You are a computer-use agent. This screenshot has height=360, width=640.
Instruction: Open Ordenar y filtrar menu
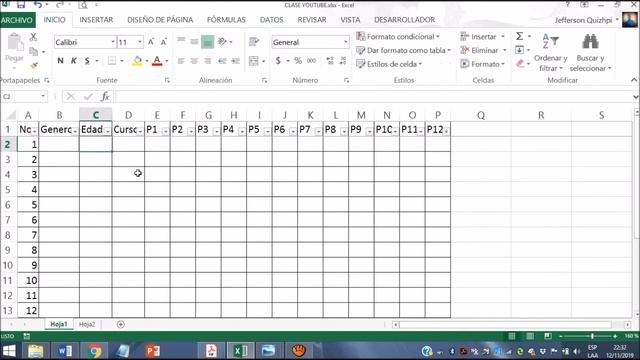pyautogui.click(x=551, y=53)
